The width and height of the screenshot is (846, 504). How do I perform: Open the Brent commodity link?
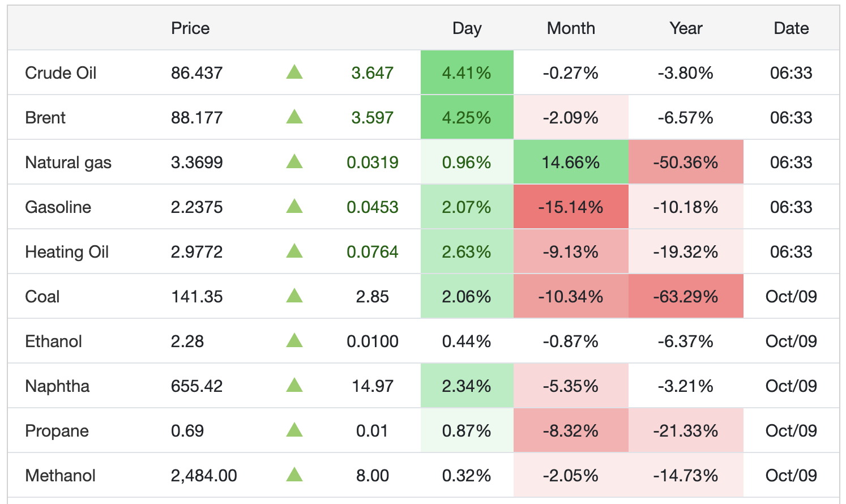pos(45,118)
